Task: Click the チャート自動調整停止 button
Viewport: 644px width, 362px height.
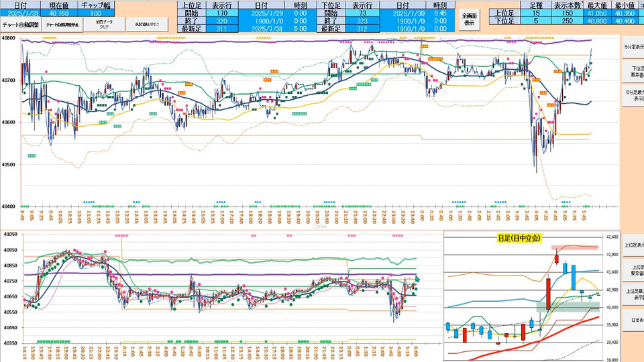Action: click(62, 25)
